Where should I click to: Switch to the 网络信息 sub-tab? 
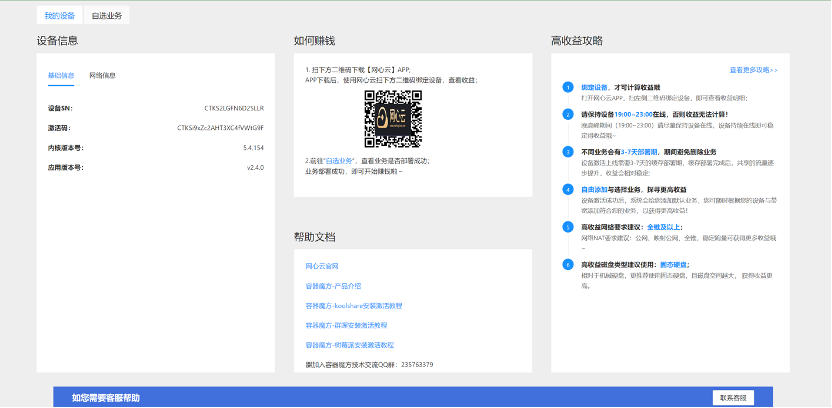(102, 75)
